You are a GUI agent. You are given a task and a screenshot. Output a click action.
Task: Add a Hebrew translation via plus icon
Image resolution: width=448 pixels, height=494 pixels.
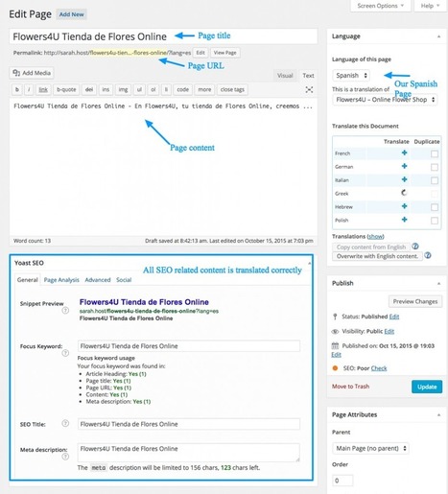click(x=404, y=206)
